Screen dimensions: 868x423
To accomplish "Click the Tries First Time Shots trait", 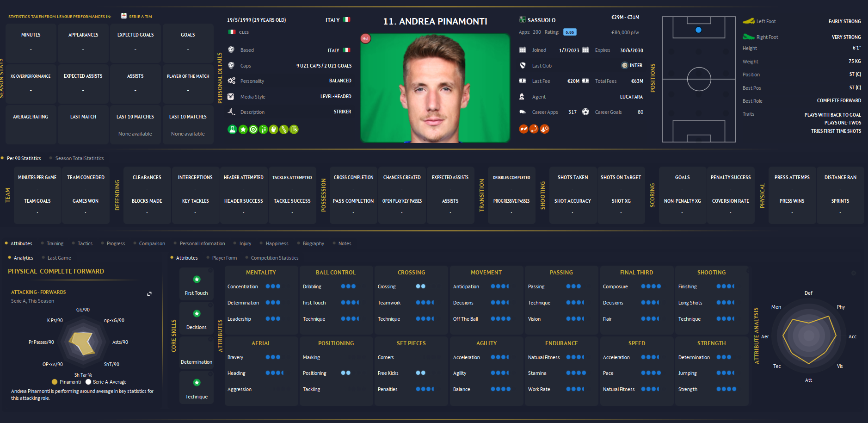I will (836, 131).
